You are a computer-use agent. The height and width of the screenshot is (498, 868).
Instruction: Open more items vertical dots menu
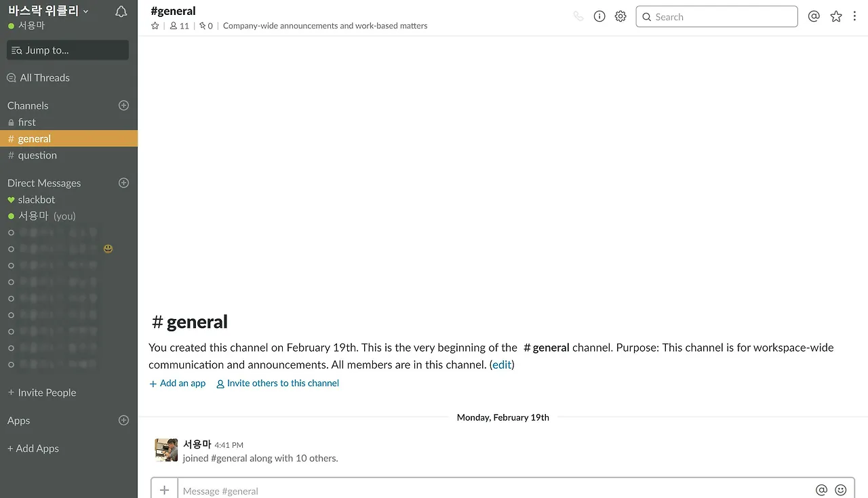854,16
